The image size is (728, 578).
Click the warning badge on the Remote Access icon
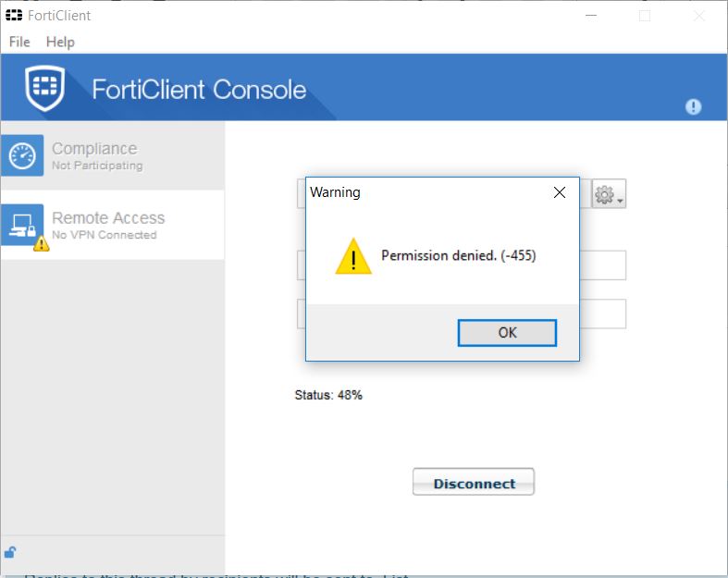click(x=41, y=244)
